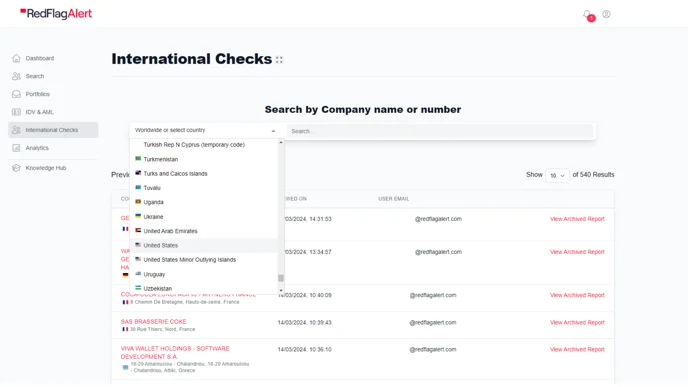Click the RedFlagAlert logo
The width and height of the screenshot is (688, 387).
pos(56,14)
